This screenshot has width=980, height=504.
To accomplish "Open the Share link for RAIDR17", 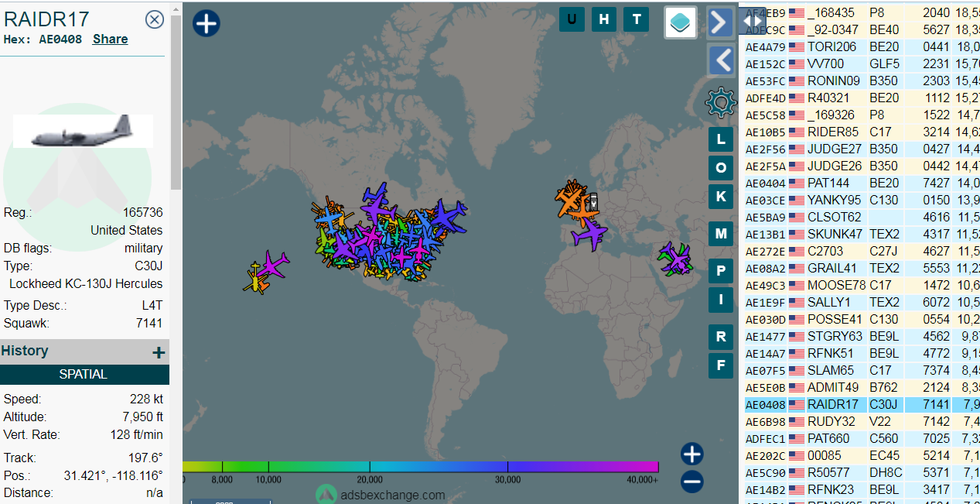I will coord(111,39).
